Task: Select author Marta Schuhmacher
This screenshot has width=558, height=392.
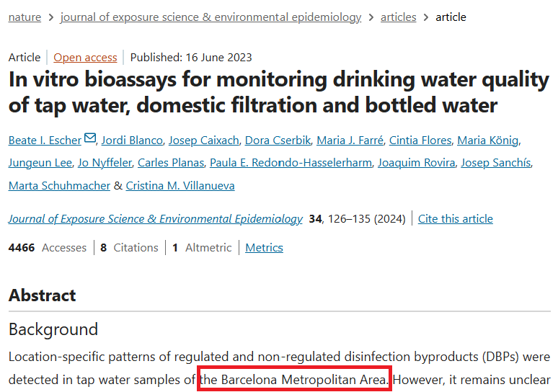Action: (59, 186)
